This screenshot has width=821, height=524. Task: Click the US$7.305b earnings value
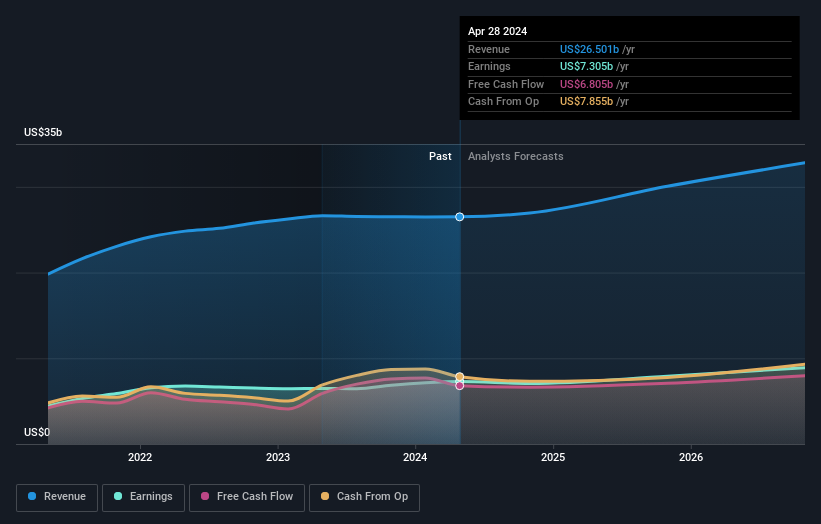[x=586, y=66]
